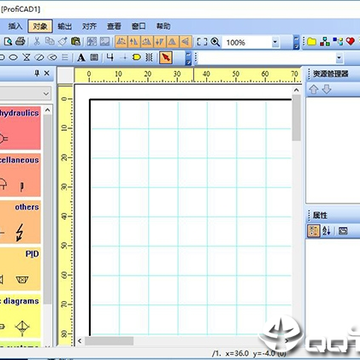
Task: Open the property pages icon
Action: pyautogui.click(x=343, y=231)
